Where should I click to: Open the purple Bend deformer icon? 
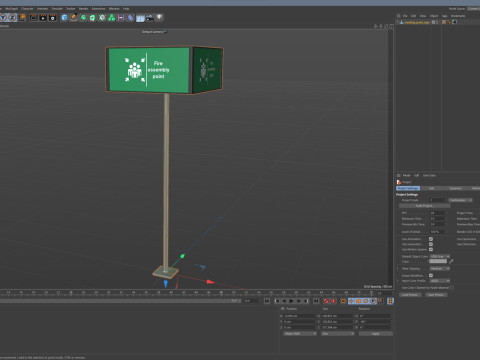(x=121, y=18)
